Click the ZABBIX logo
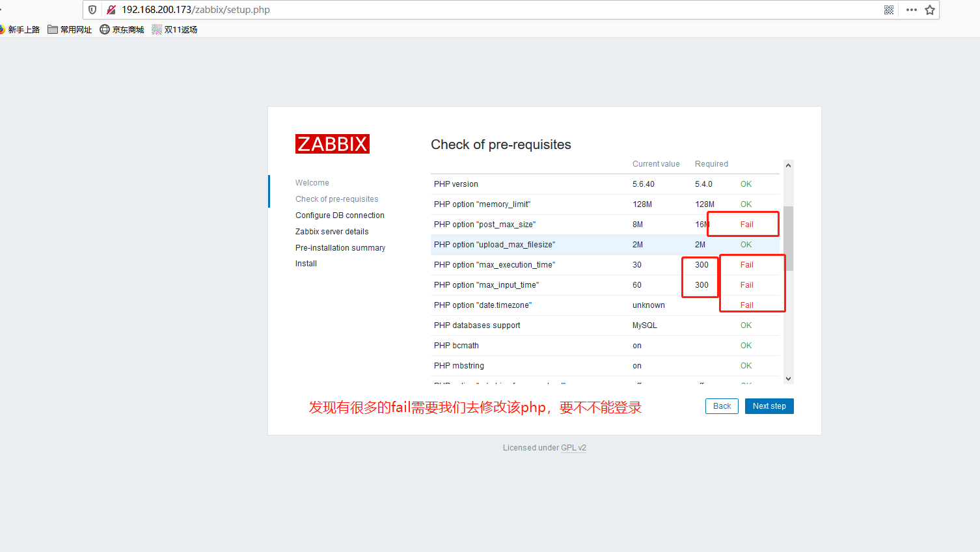980x552 pixels. click(x=332, y=144)
